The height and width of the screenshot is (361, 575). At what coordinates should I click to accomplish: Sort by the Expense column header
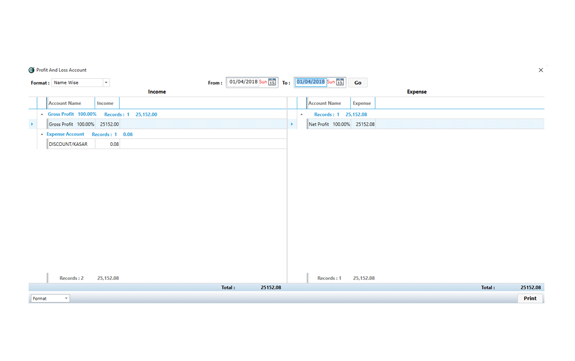click(363, 103)
